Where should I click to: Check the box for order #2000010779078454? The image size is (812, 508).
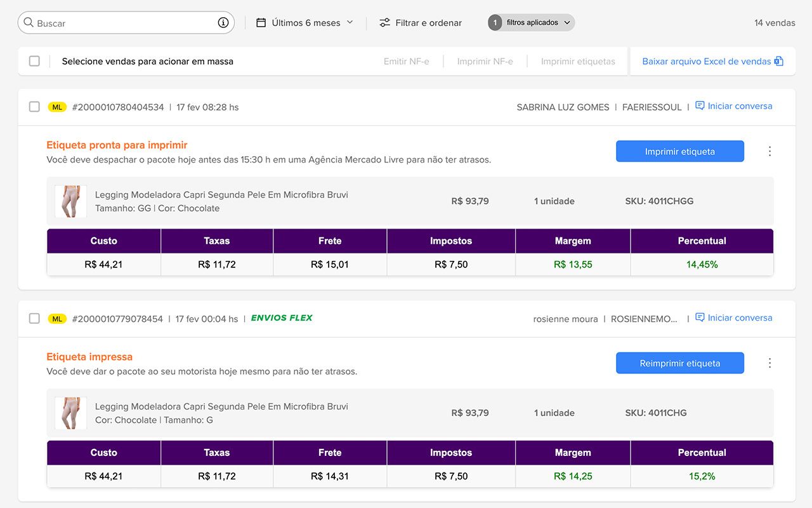coord(34,319)
